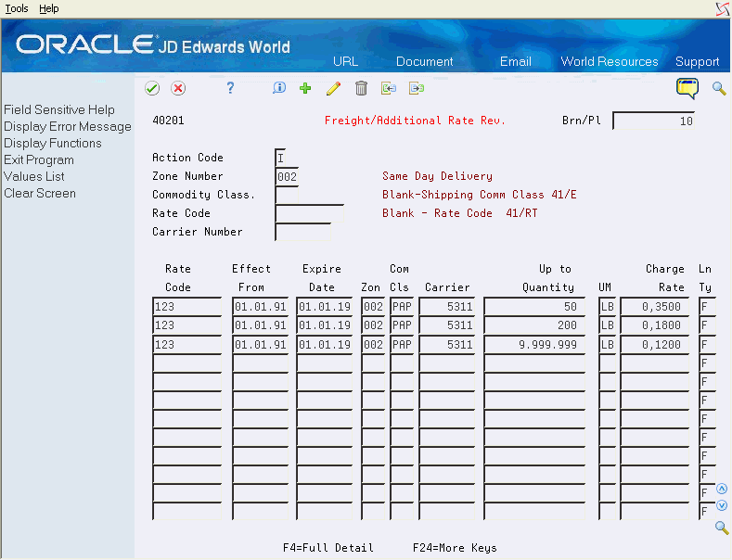732x560 pixels.
Task: Click the red X cancel icon
Action: [x=178, y=88]
